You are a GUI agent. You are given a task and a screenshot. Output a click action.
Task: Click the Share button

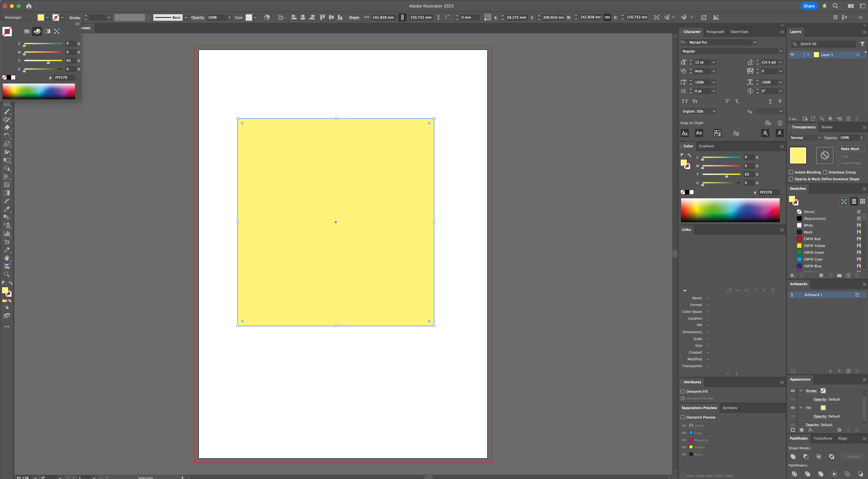809,6
